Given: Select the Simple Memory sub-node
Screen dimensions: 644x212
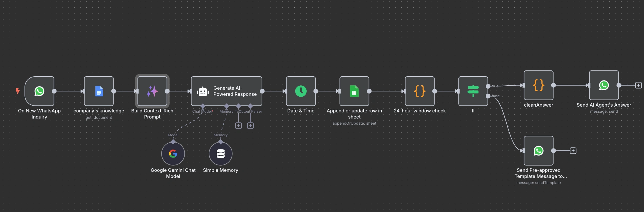Looking at the screenshot, I should [x=220, y=153].
